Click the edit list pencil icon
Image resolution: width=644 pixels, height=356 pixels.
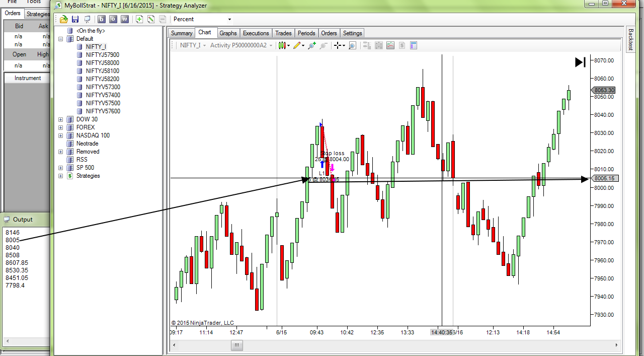[x=150, y=19]
